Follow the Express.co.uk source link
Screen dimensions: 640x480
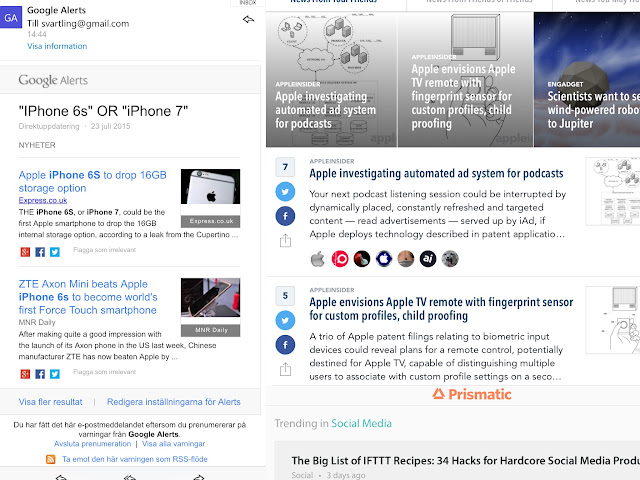coord(43,200)
